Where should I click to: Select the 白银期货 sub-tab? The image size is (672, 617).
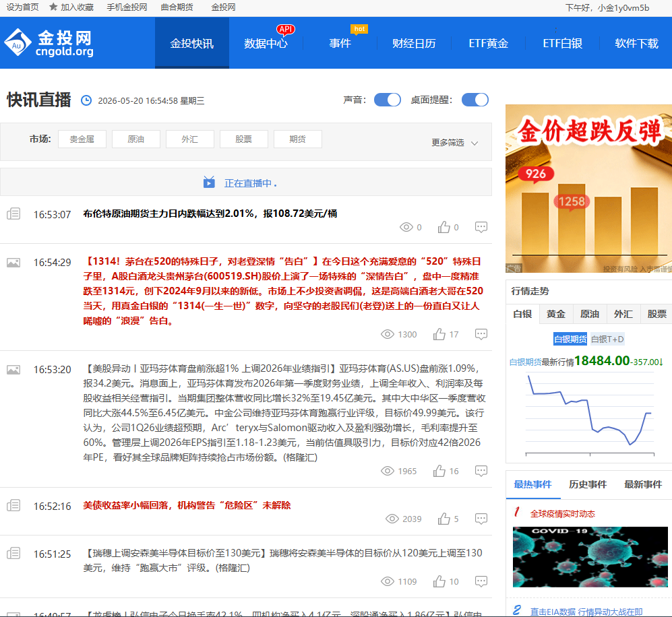(570, 339)
